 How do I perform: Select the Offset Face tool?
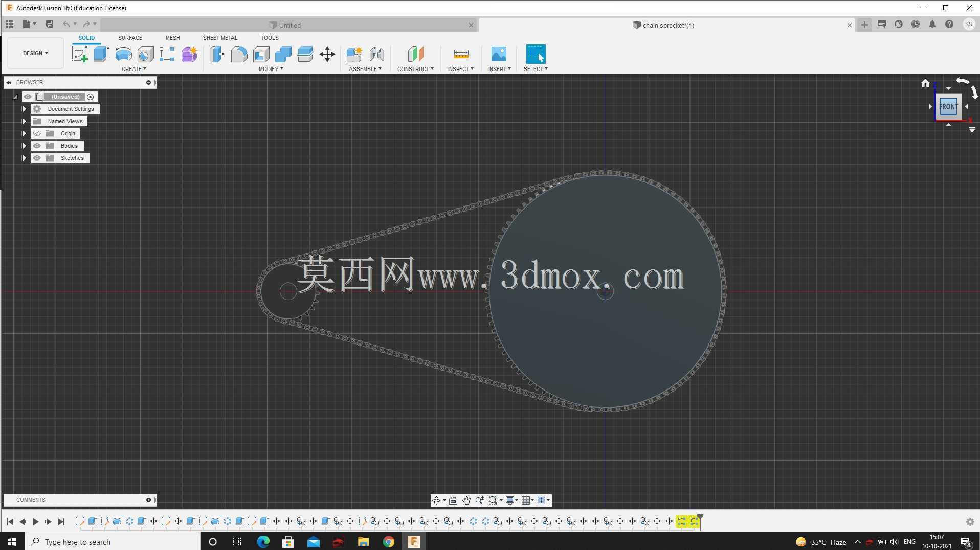click(x=305, y=54)
